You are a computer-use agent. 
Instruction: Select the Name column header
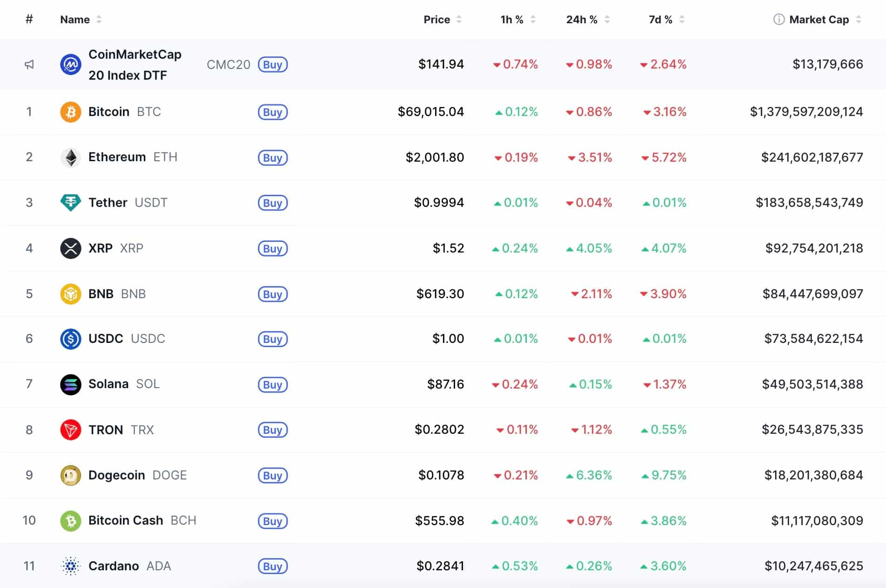(75, 20)
